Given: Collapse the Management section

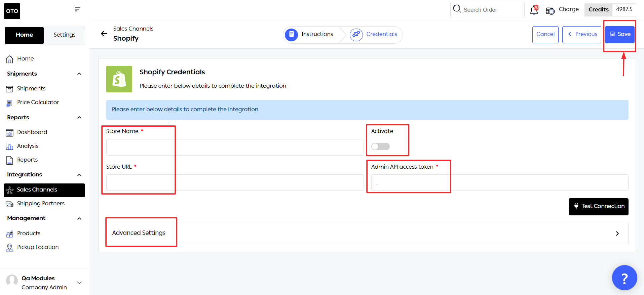Looking at the screenshot, I should tap(79, 219).
